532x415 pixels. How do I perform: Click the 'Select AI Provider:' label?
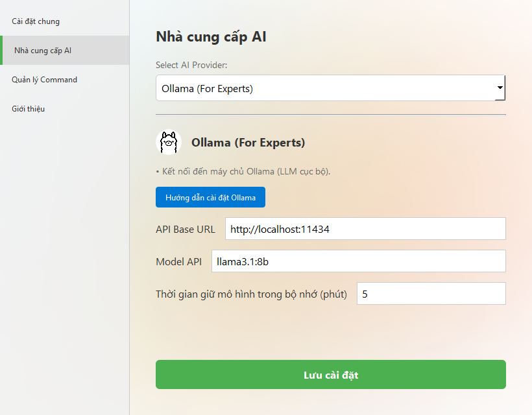click(x=191, y=65)
